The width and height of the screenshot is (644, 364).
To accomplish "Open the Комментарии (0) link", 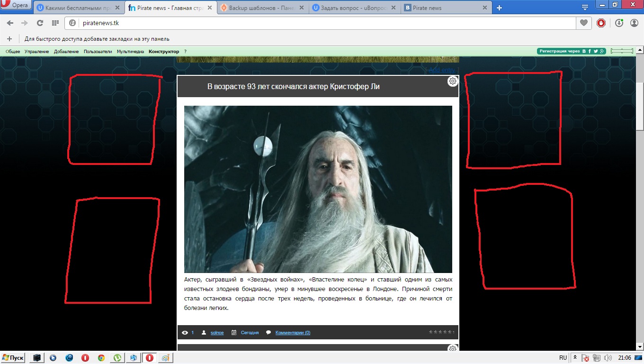I will click(293, 333).
